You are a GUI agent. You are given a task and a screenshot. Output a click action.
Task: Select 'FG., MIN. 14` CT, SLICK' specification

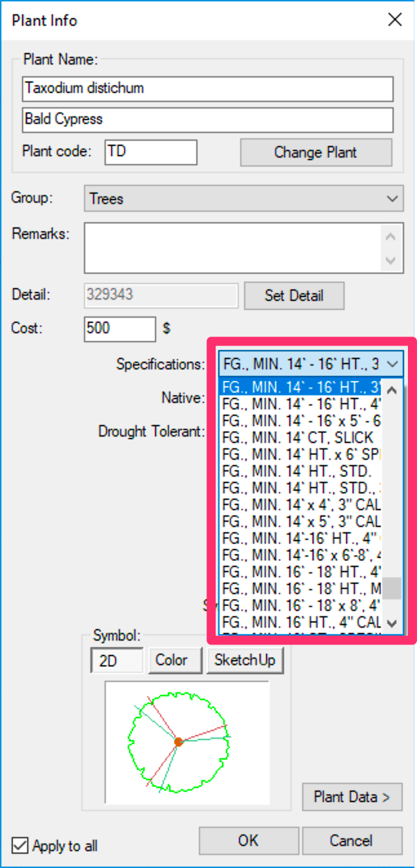[301, 437]
